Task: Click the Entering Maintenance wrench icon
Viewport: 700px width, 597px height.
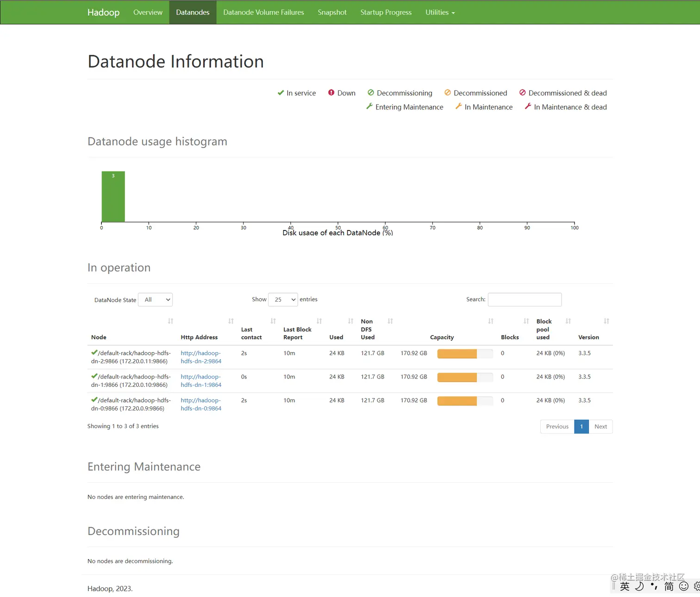Action: point(369,106)
